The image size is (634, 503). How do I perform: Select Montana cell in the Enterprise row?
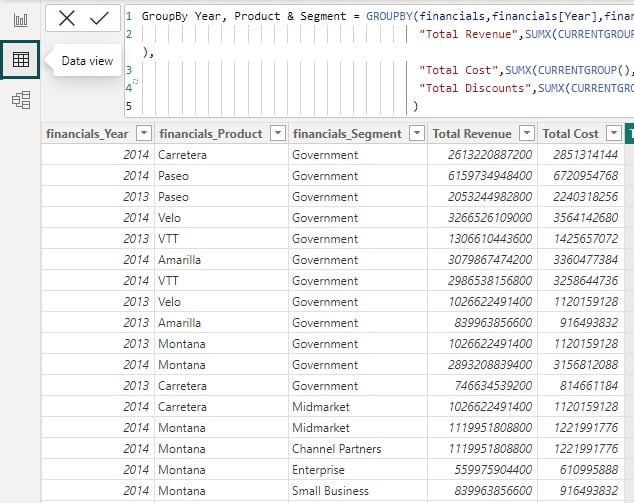pos(221,470)
